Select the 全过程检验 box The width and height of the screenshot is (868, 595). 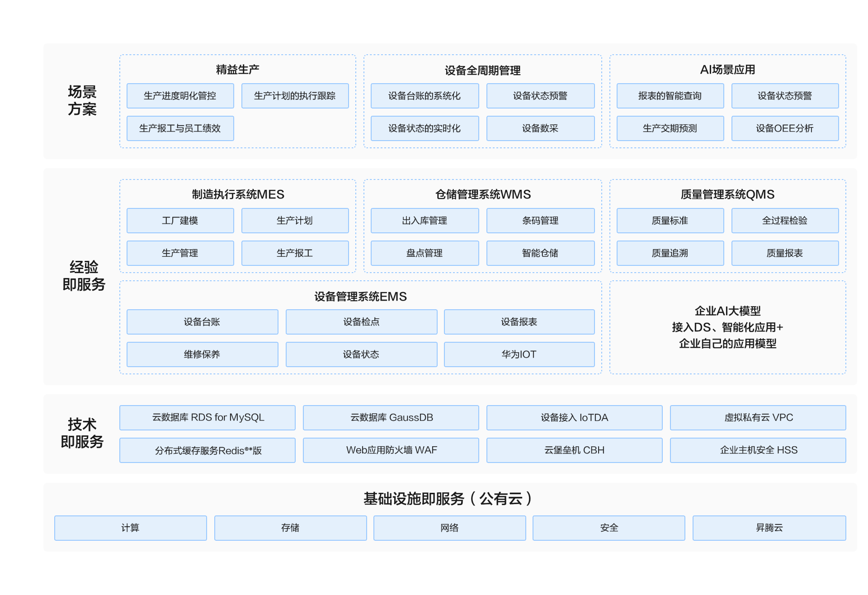coord(785,221)
